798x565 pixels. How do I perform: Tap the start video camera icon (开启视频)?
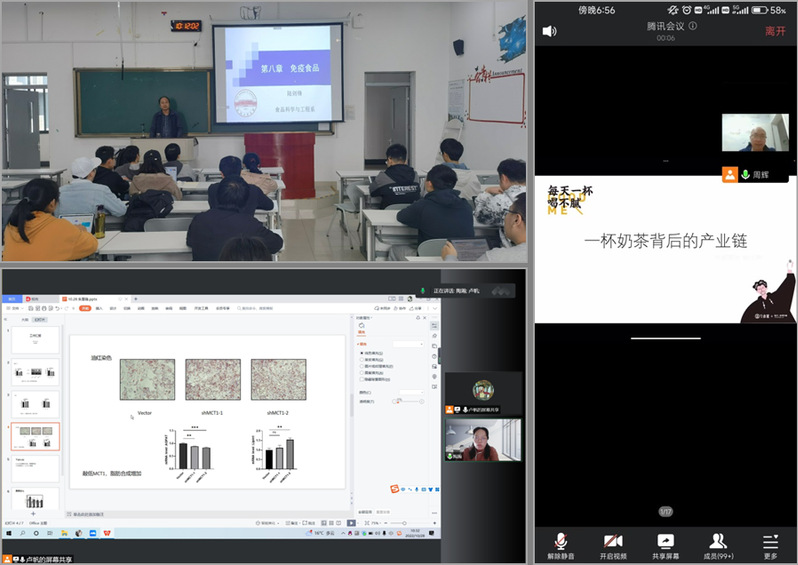click(613, 544)
